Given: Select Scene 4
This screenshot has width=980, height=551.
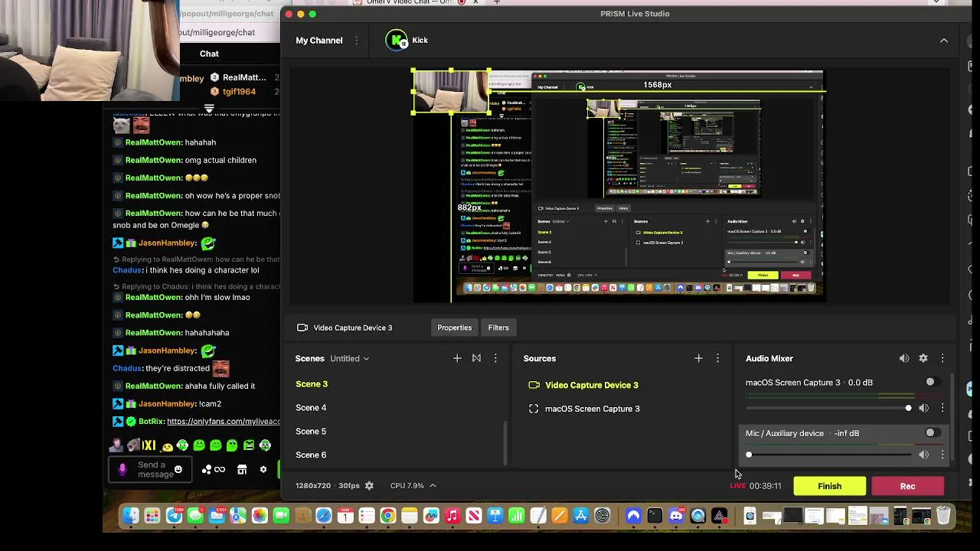Looking at the screenshot, I should 311,408.
